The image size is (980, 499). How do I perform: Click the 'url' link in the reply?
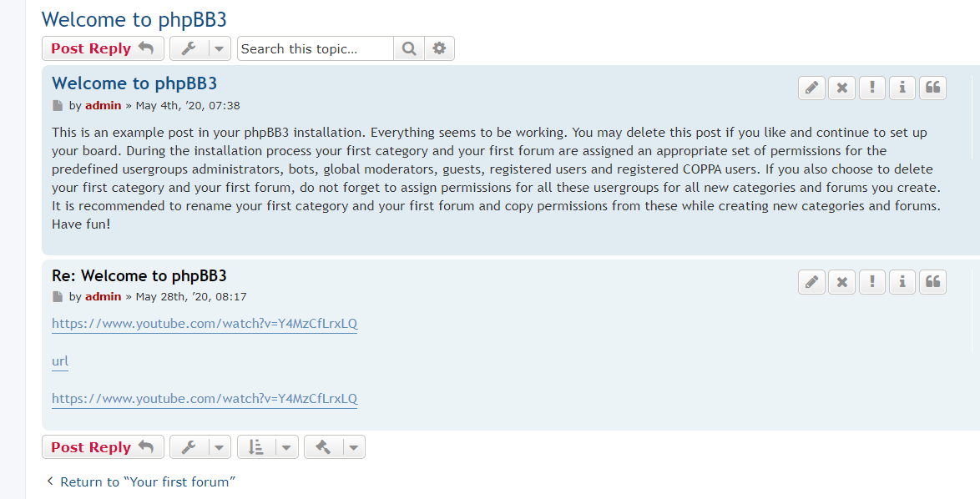pyautogui.click(x=60, y=361)
